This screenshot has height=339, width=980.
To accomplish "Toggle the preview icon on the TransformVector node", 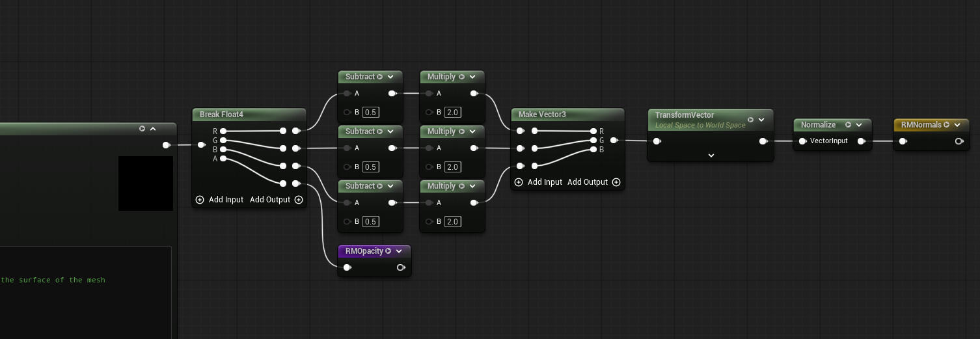I will coord(750,120).
